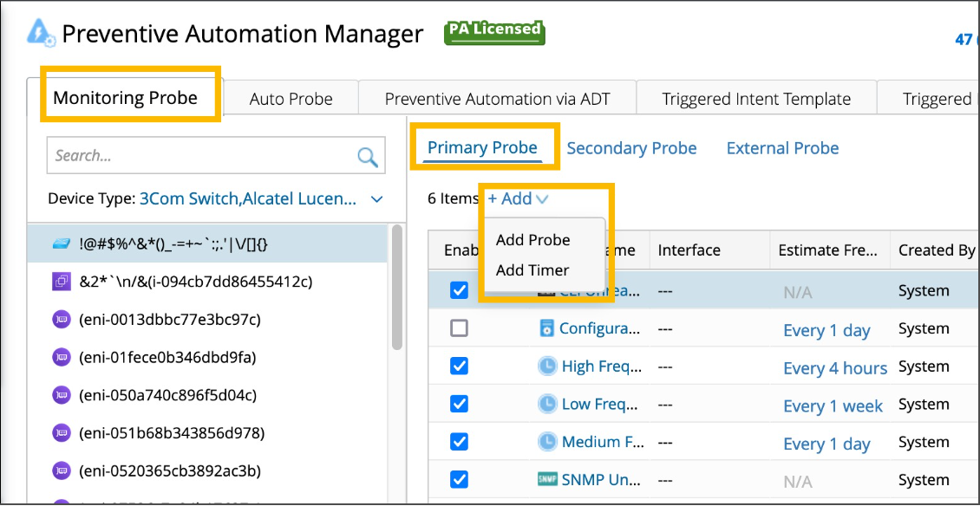The image size is (980, 506).
Task: Click the SNMP Unreachable probe icon
Action: [547, 479]
